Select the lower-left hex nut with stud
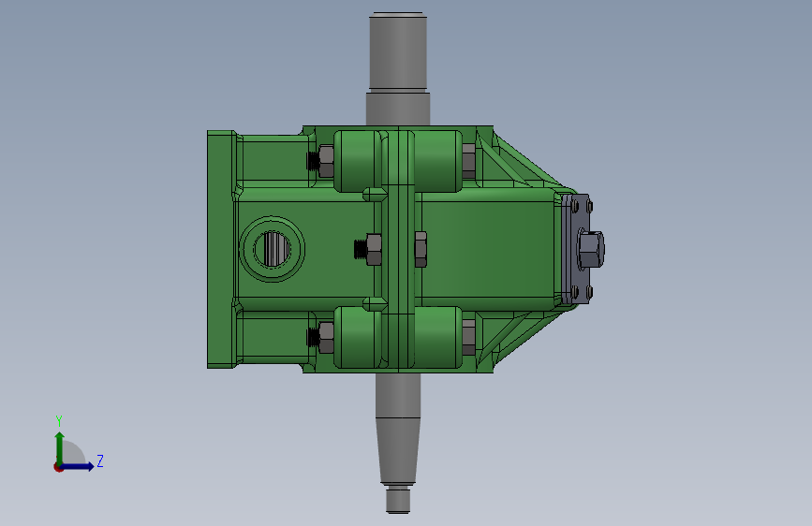 (320, 338)
